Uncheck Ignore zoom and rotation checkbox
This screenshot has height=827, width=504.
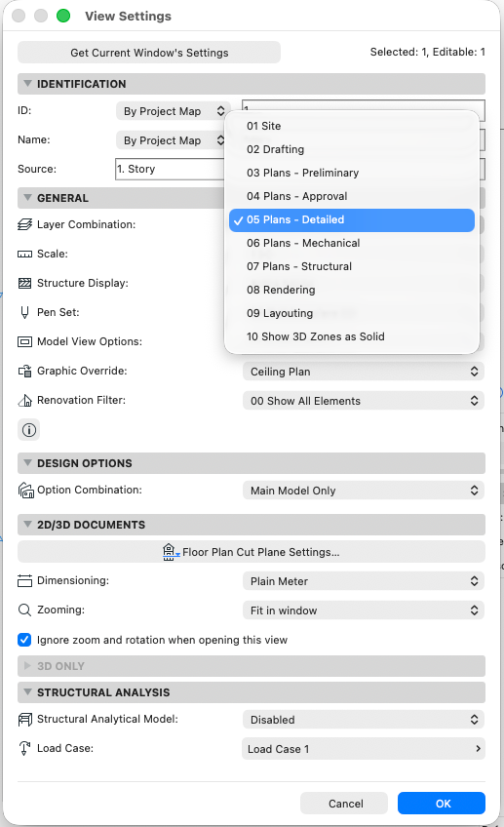[24, 640]
